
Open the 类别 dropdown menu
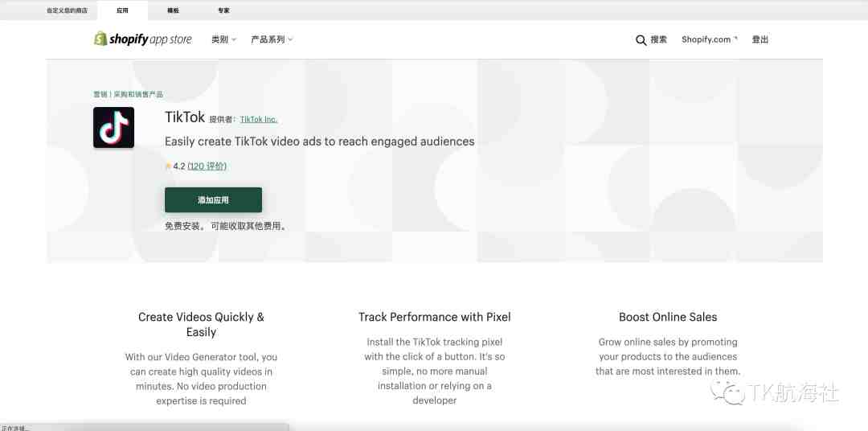pyautogui.click(x=223, y=39)
